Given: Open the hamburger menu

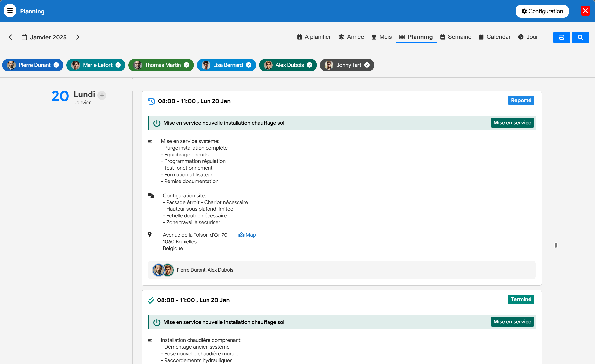Looking at the screenshot, I should (10, 11).
